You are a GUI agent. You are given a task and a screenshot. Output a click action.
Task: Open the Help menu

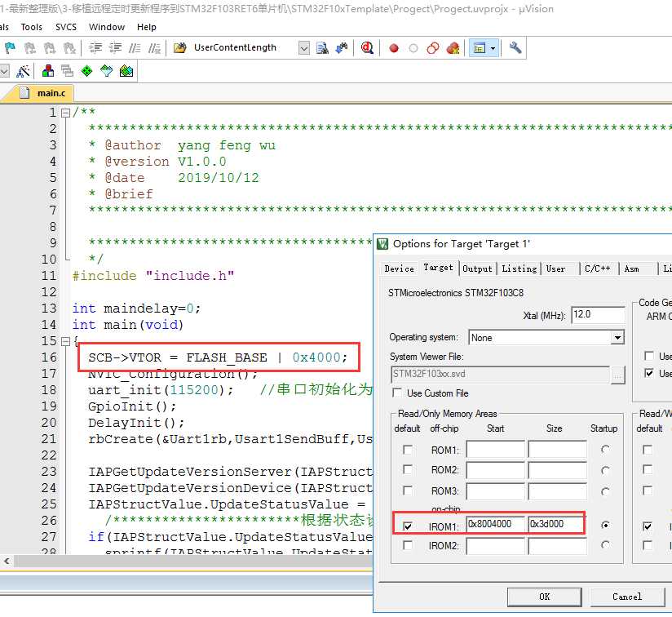point(147,27)
